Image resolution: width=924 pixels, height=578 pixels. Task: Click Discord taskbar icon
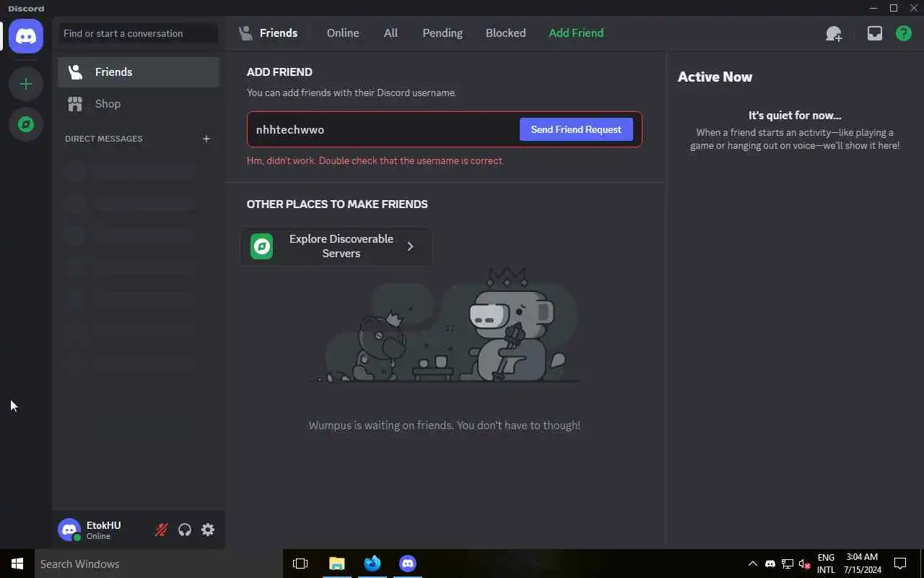[x=408, y=564]
